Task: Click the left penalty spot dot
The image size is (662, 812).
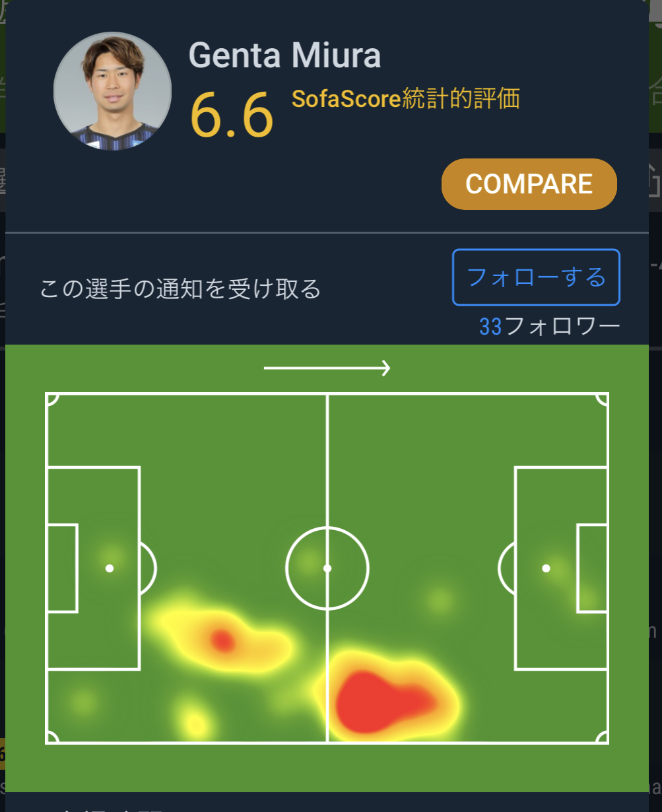Action: (x=110, y=568)
